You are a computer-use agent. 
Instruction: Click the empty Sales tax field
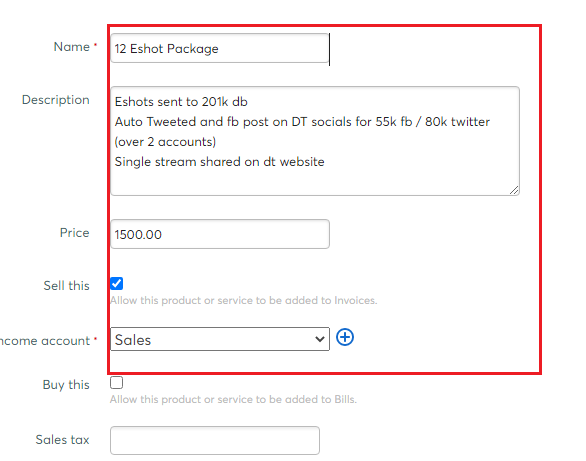215,440
